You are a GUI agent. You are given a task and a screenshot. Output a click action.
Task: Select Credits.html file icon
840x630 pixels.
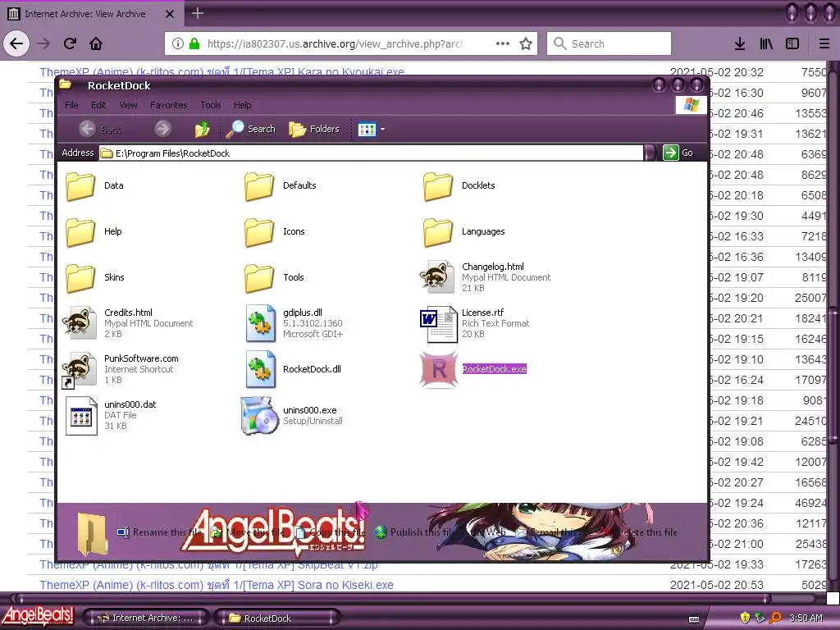(x=80, y=323)
